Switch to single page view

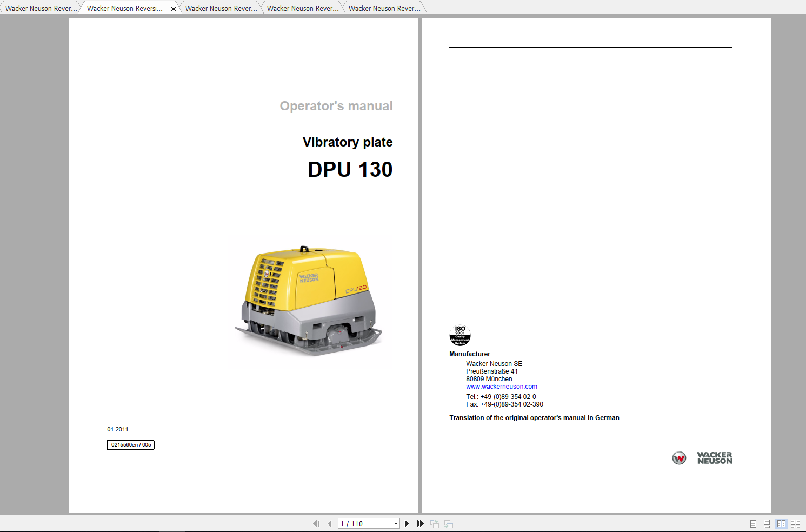point(753,523)
